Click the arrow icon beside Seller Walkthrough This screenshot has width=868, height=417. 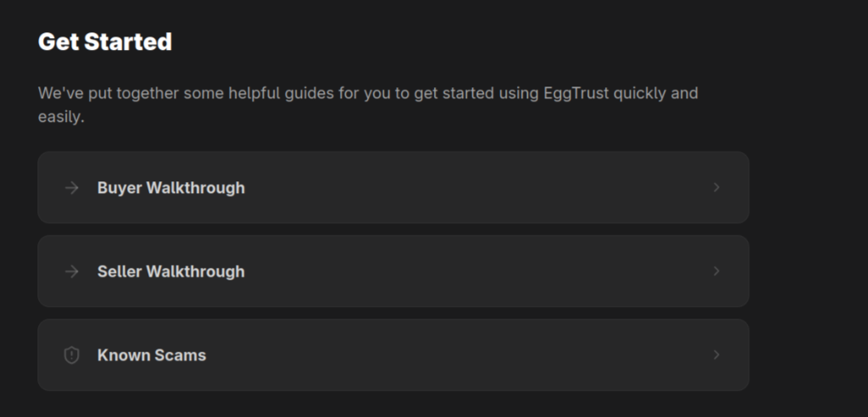click(x=72, y=271)
